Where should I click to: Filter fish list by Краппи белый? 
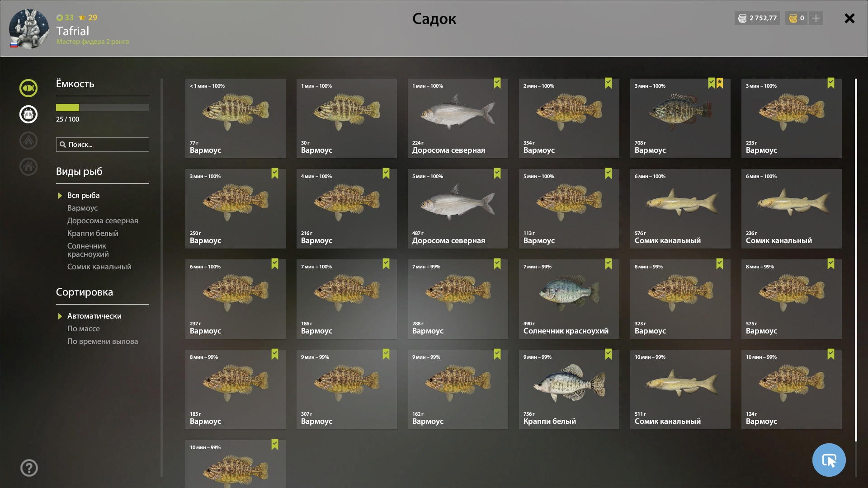[x=93, y=233]
